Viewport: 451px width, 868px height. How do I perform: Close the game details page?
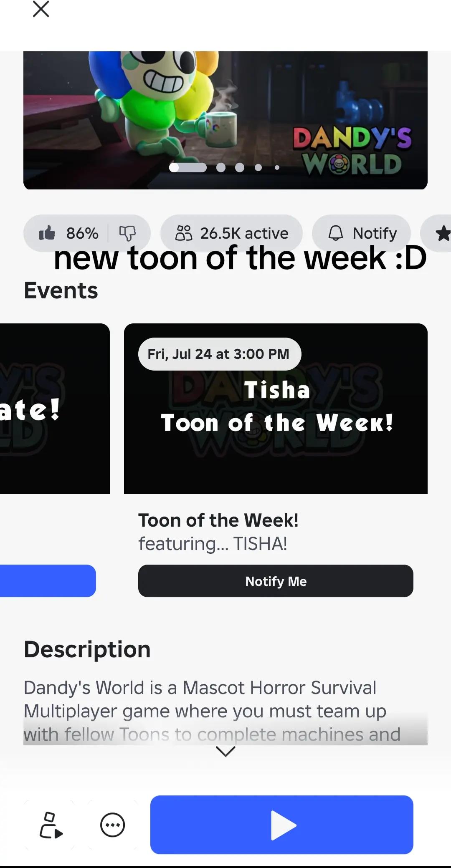tap(41, 9)
